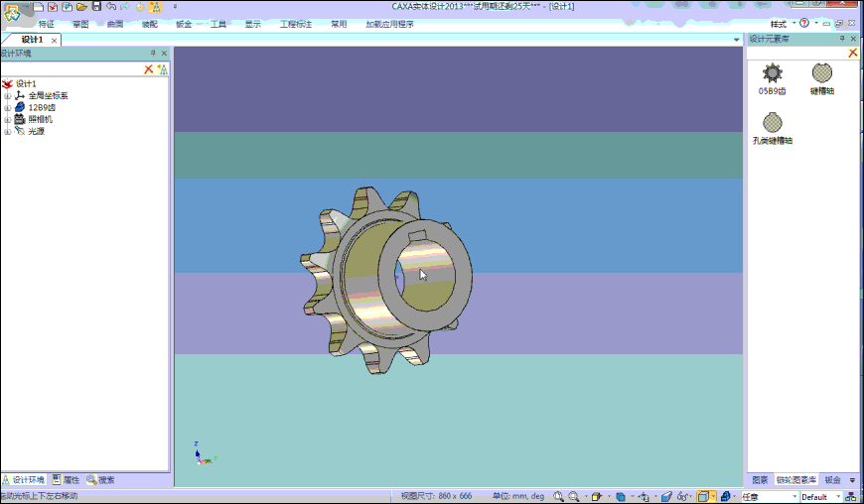Screen dimensions: 864x504
Task: Switch to the 属性 bottom tab
Action: [67, 480]
